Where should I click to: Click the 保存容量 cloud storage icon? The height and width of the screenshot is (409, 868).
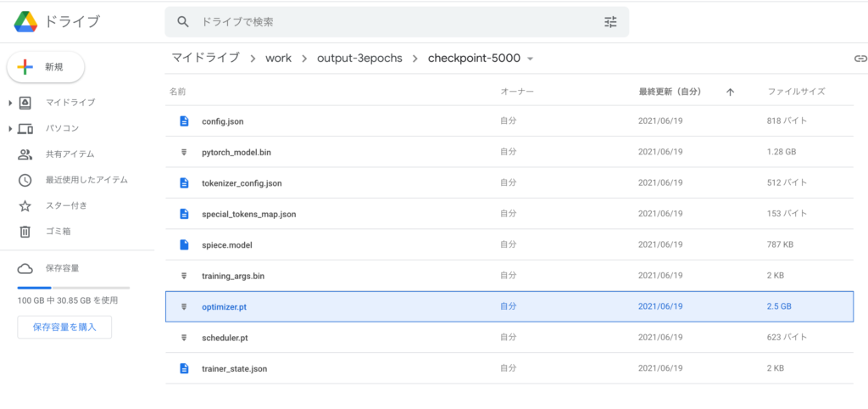(x=25, y=268)
